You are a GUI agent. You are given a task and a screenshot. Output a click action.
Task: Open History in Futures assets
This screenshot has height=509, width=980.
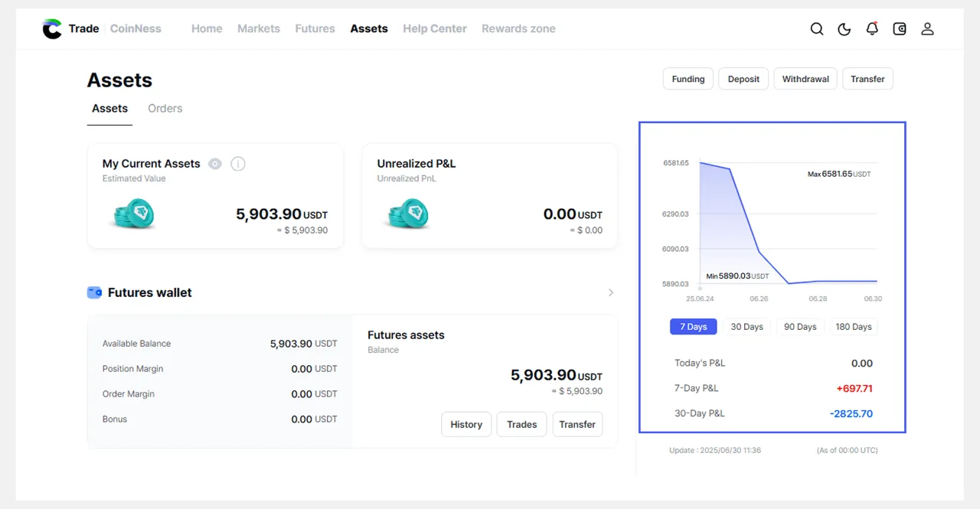(x=466, y=425)
